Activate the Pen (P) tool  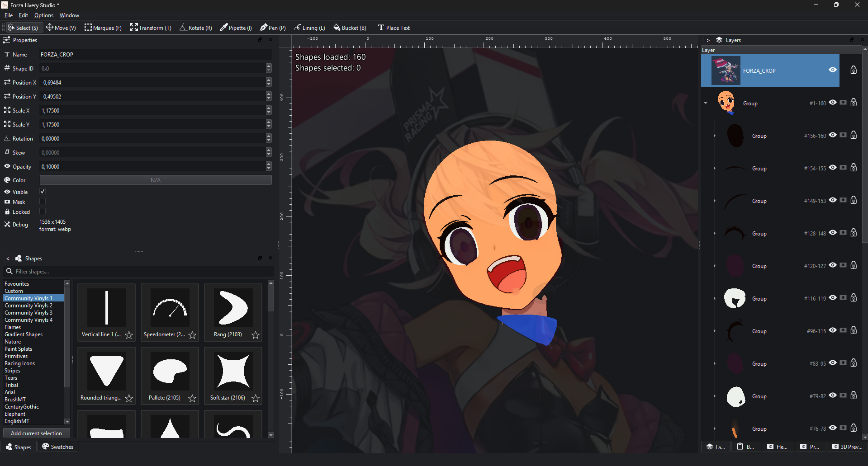[273, 28]
